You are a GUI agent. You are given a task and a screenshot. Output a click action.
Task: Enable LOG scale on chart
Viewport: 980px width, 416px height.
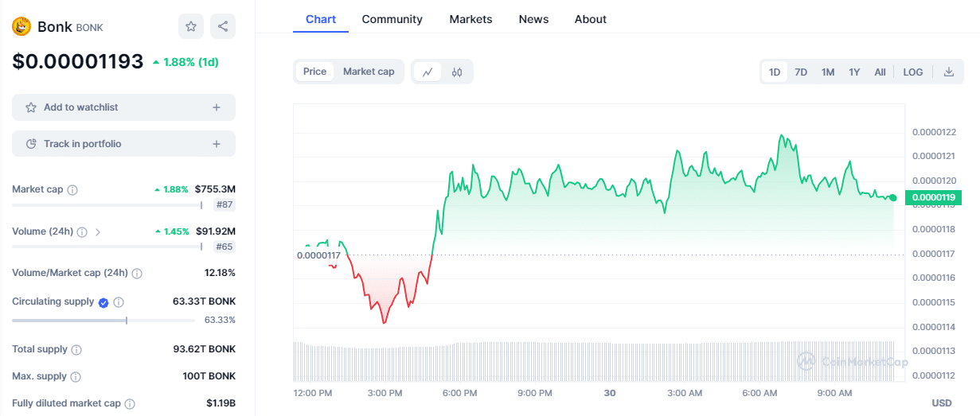coord(913,72)
